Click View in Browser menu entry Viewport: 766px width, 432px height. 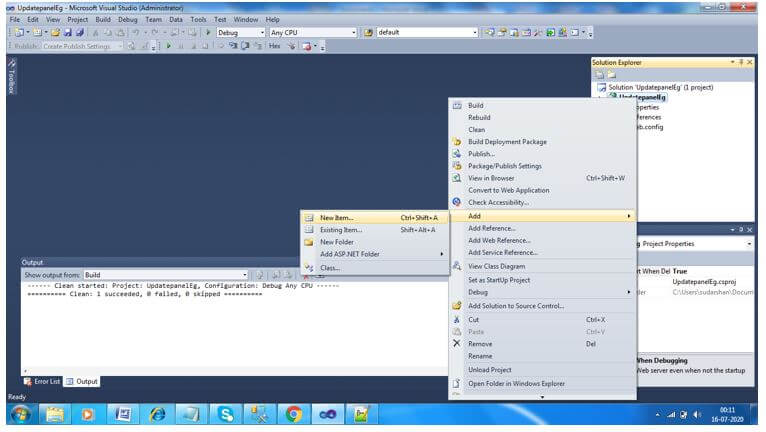click(x=542, y=178)
